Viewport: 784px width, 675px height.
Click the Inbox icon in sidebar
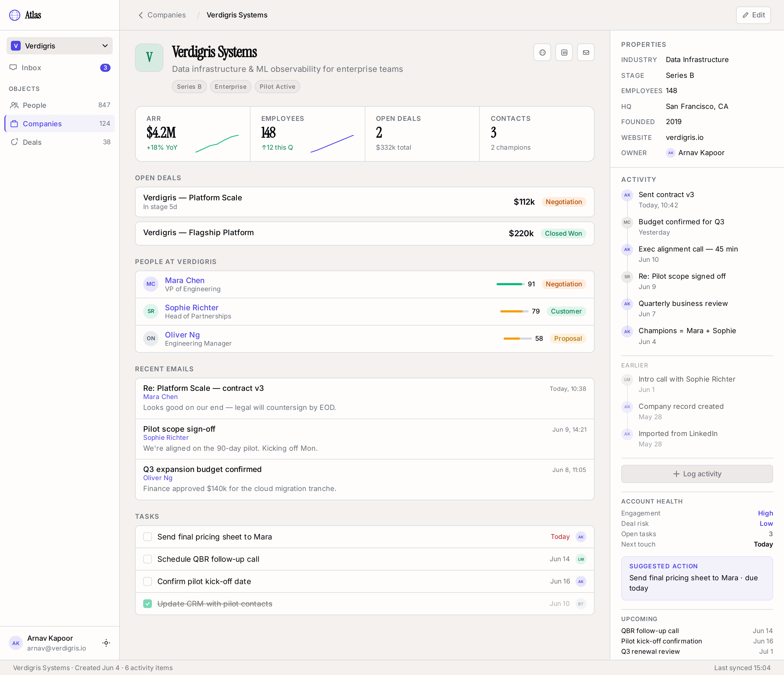pos(13,67)
